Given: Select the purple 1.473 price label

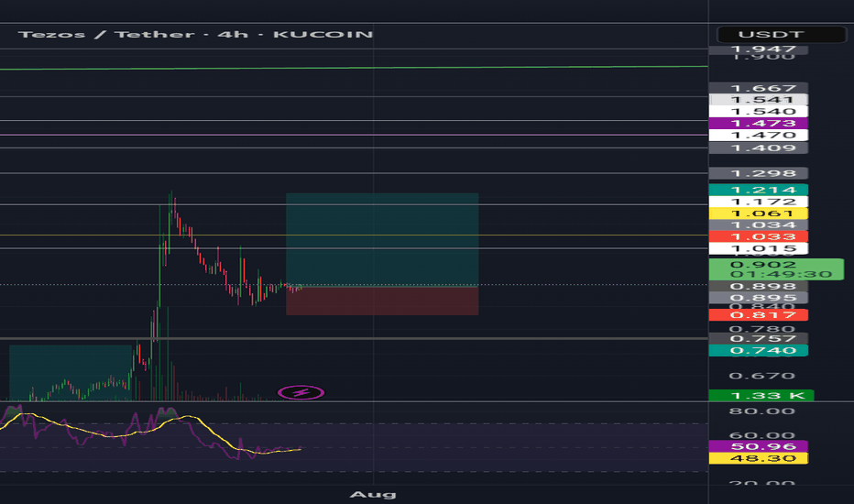Looking at the screenshot, I should pos(758,123).
